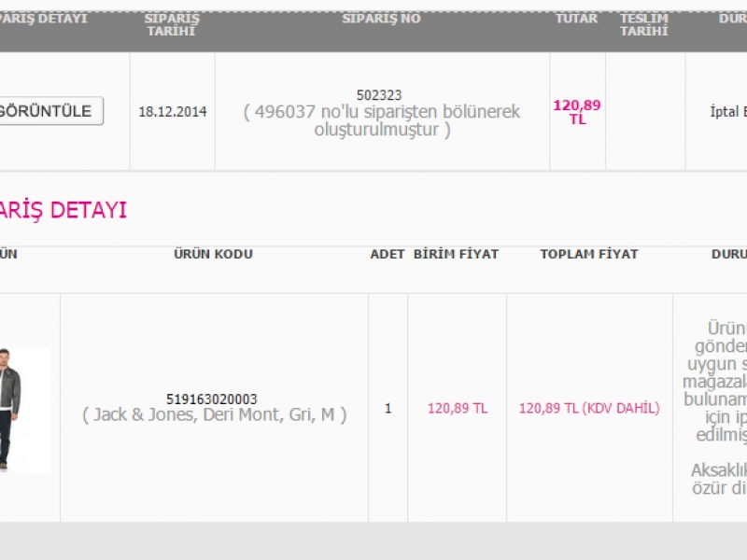Click the quantity value 1
747x560 pixels.
(388, 408)
